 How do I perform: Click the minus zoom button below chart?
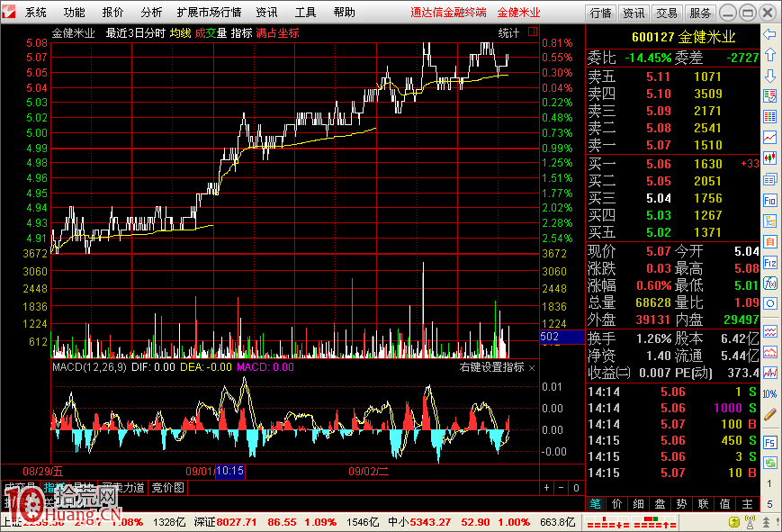[561, 488]
